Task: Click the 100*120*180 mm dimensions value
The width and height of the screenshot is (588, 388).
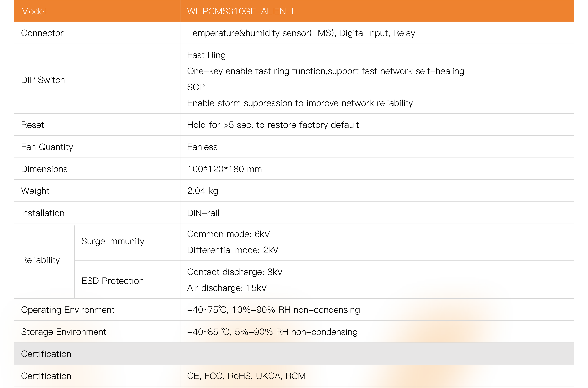Action: (224, 169)
